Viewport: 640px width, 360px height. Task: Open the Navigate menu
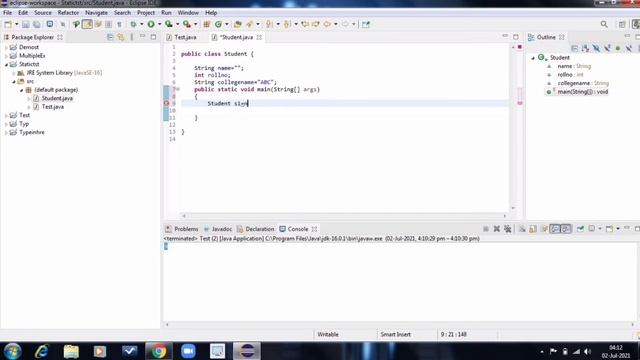pyautogui.click(x=96, y=13)
